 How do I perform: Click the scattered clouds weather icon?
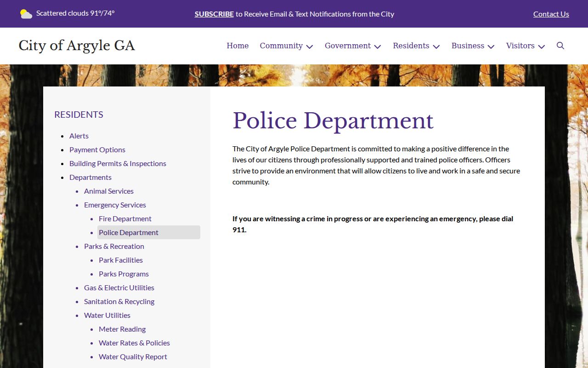26,14
